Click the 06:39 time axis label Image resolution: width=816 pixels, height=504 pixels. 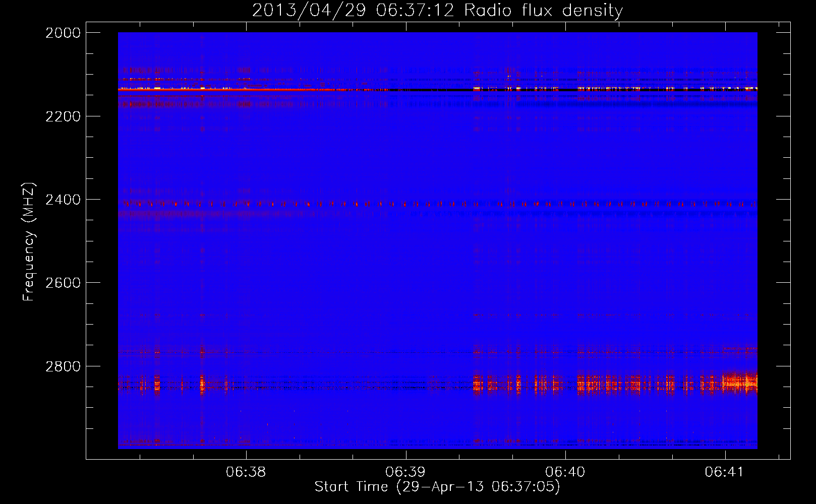[405, 472]
